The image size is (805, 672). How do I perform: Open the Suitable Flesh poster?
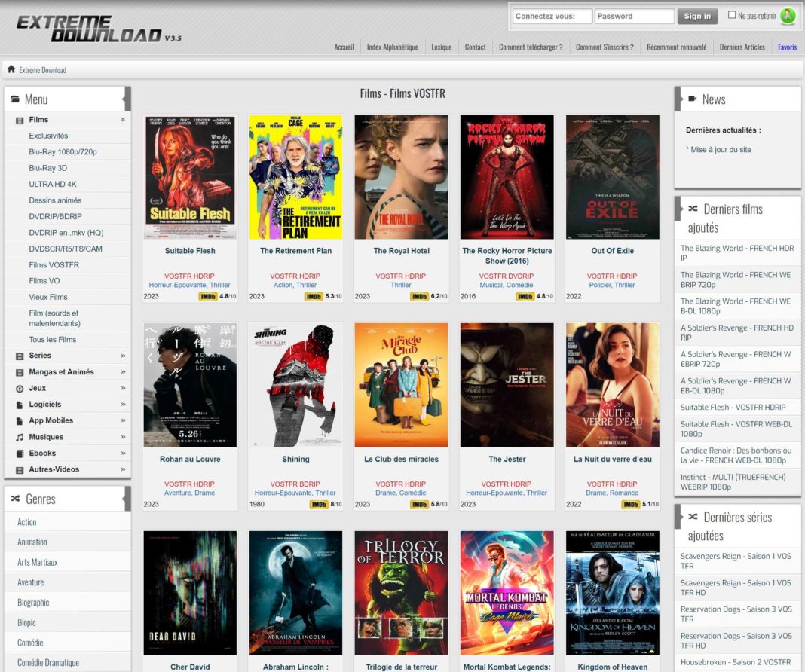click(190, 177)
